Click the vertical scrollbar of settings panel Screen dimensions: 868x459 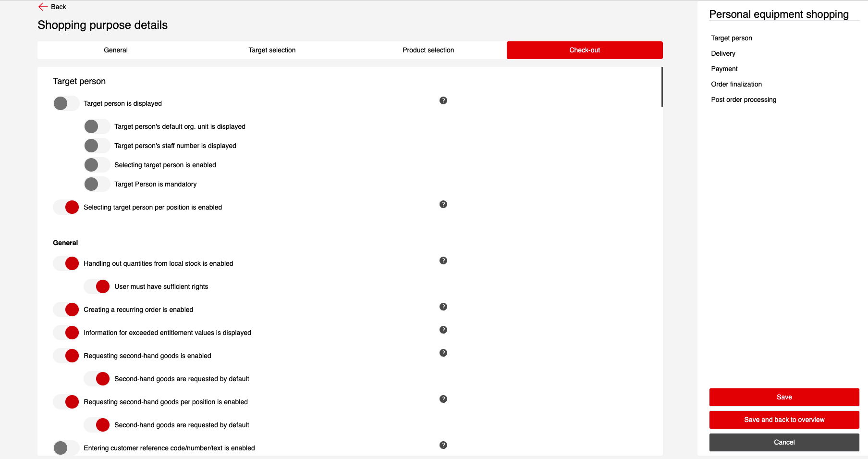[661, 87]
